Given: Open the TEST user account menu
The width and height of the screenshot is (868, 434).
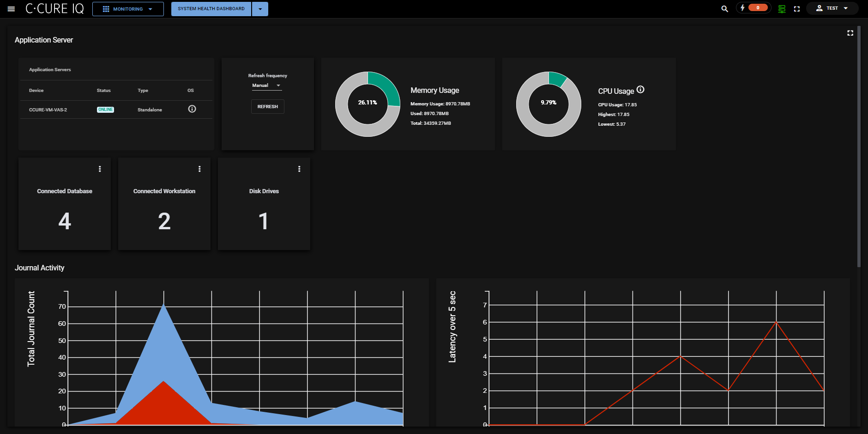Looking at the screenshot, I should click(832, 8).
